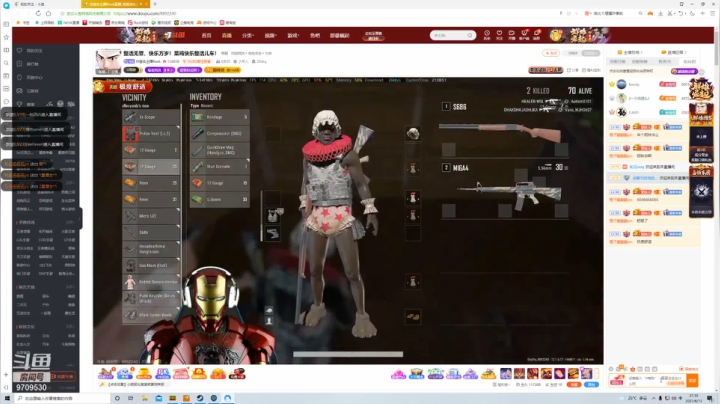Open a new browser tab with plus

coord(155,4)
